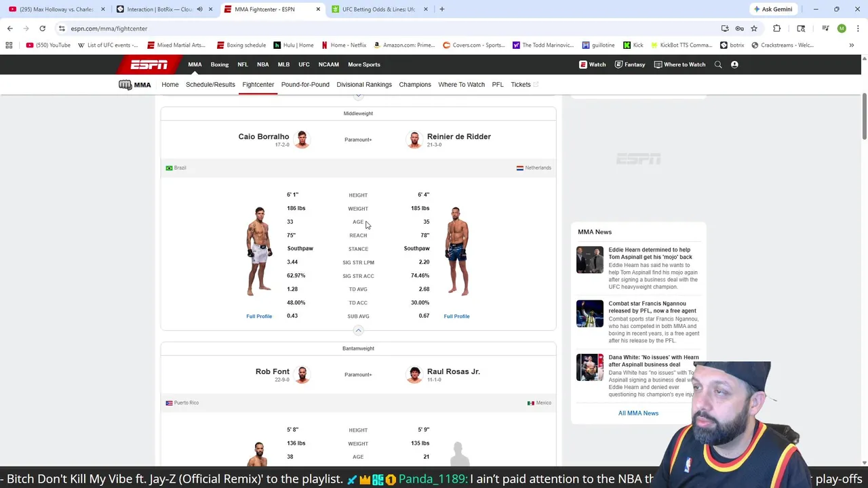Open Where to Watch in top bar
The image size is (868, 488).
tap(679, 64)
